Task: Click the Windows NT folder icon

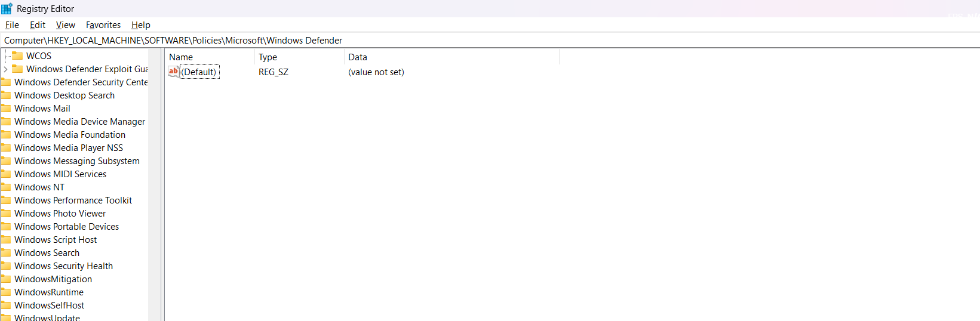Action: [x=6, y=187]
